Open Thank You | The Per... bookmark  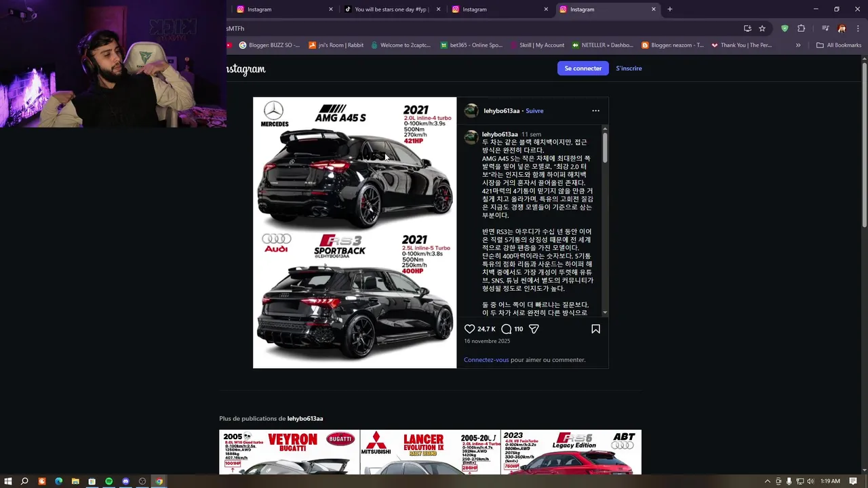(741, 45)
